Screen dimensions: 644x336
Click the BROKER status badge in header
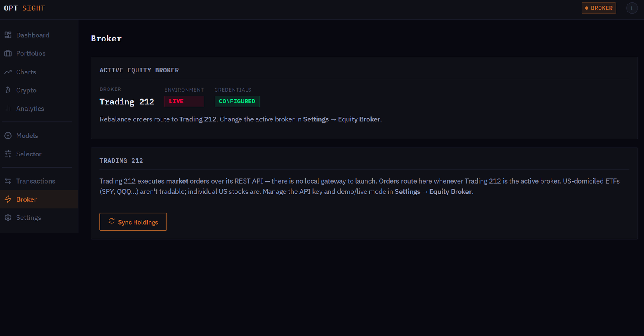click(x=599, y=8)
